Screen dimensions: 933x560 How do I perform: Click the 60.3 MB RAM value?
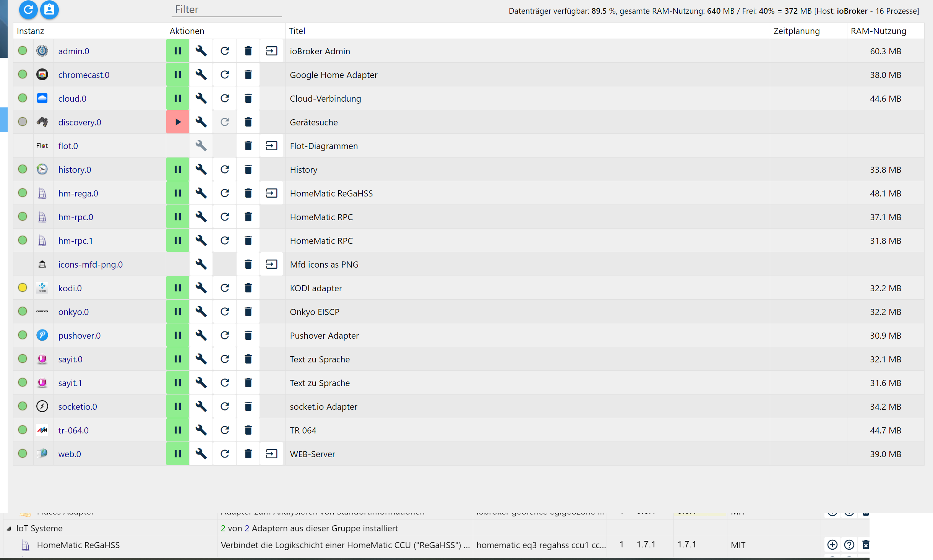click(886, 51)
